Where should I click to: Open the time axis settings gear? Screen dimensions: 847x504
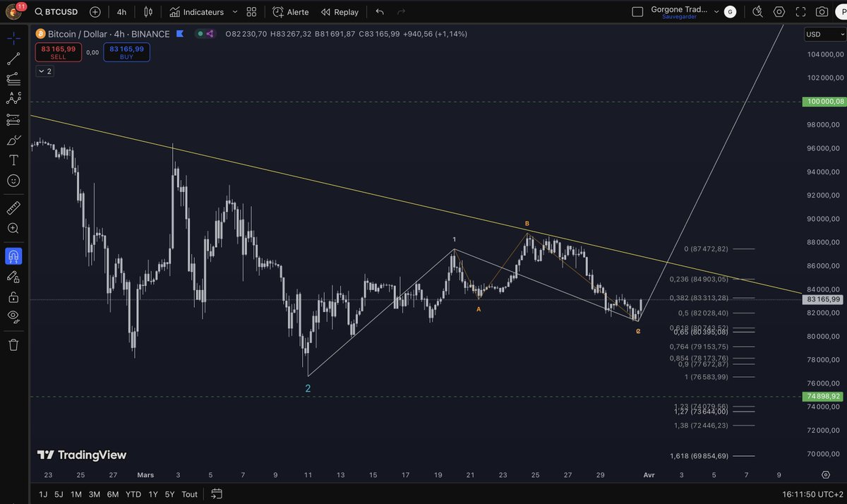click(825, 475)
